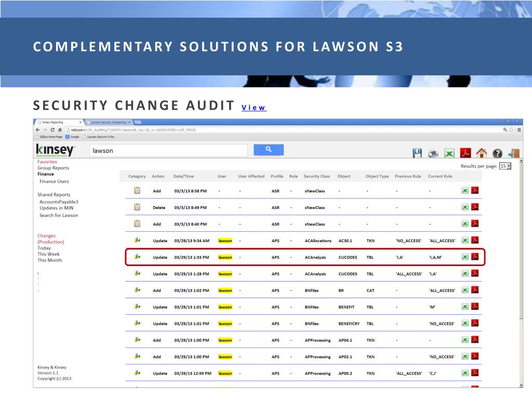Export the 8:40 PM Add row to PDF

(x=475, y=223)
